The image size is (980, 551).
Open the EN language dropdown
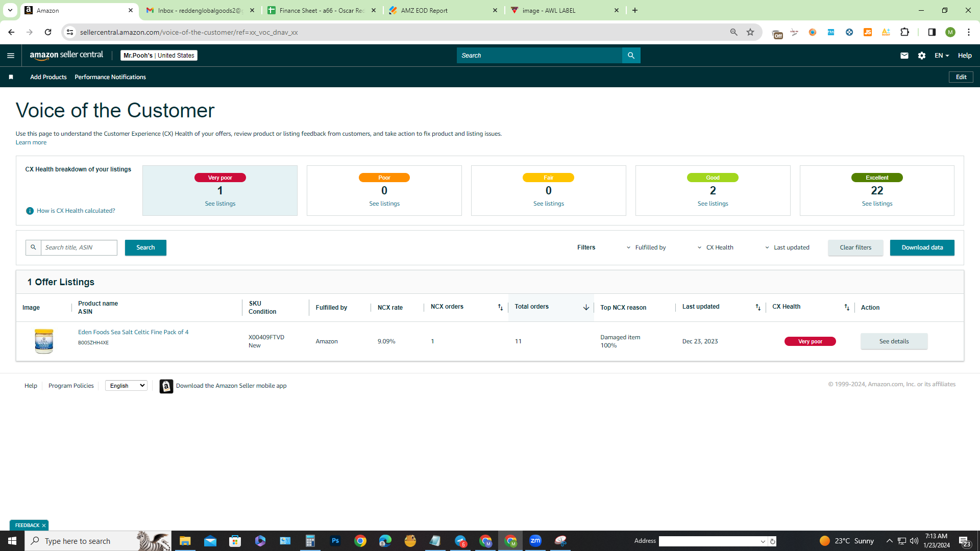[942, 56]
